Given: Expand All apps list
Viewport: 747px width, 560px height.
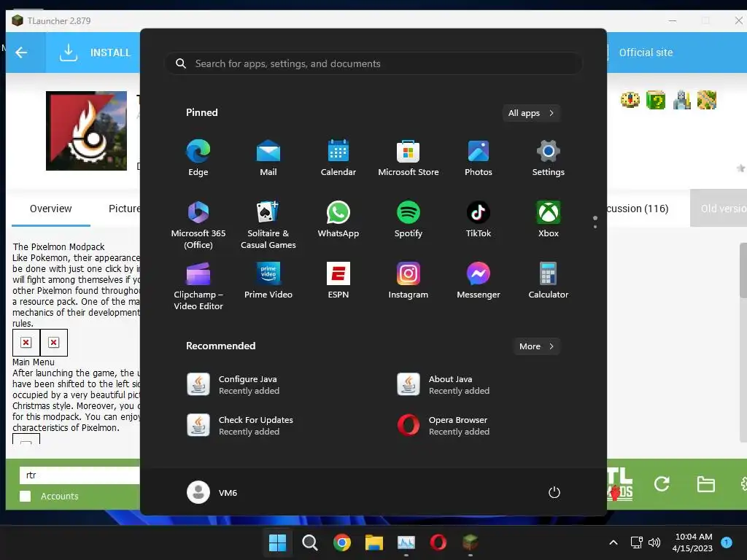Looking at the screenshot, I should pos(531,113).
